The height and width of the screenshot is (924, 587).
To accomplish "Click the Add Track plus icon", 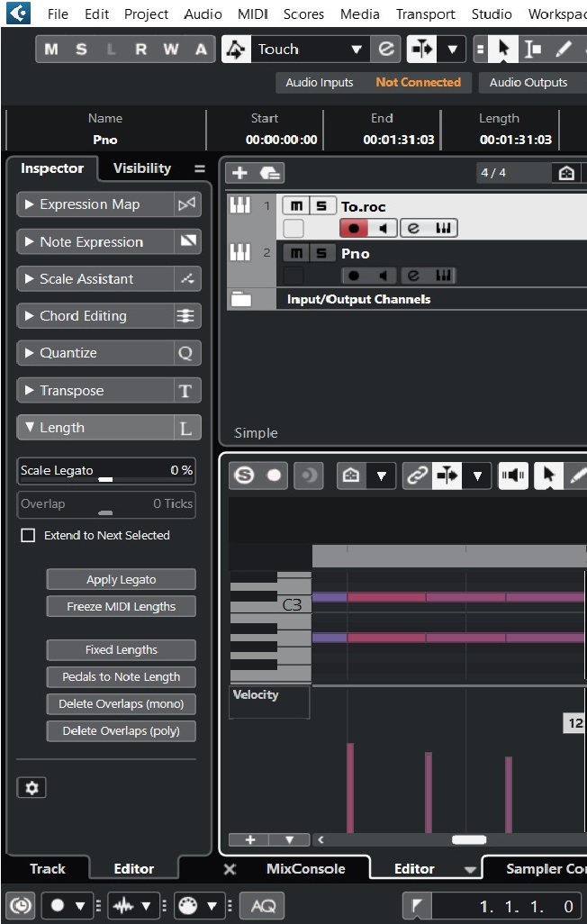I will pos(239,173).
